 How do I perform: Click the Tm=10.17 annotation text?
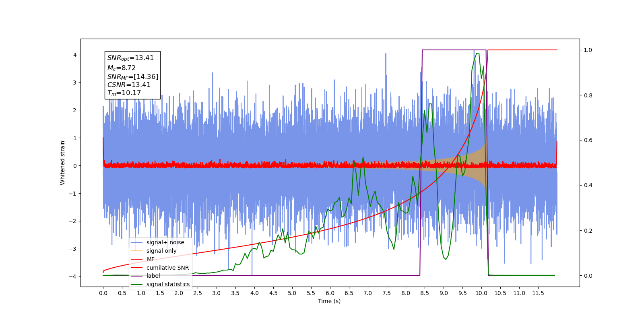(x=124, y=93)
